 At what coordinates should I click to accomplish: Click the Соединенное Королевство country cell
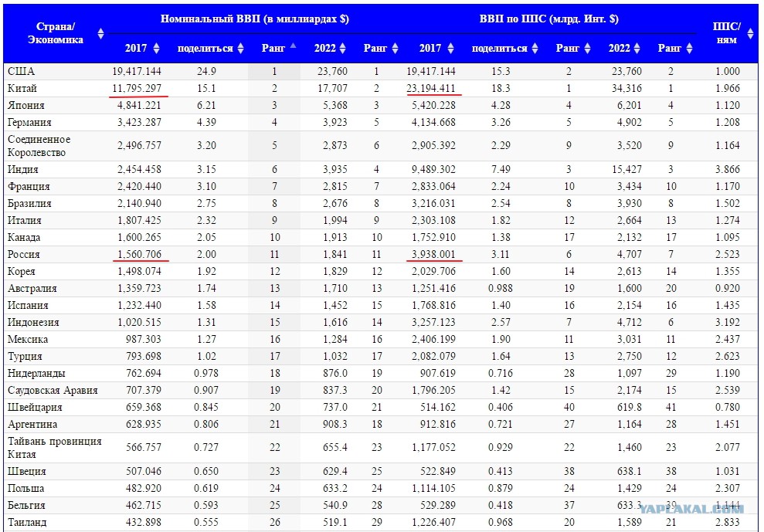tap(39, 146)
